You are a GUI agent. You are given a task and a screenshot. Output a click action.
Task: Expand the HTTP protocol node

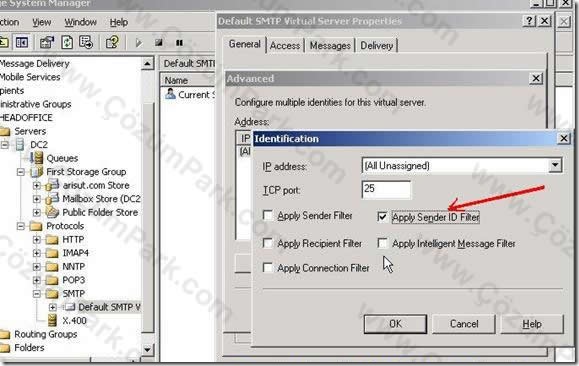[x=37, y=240]
